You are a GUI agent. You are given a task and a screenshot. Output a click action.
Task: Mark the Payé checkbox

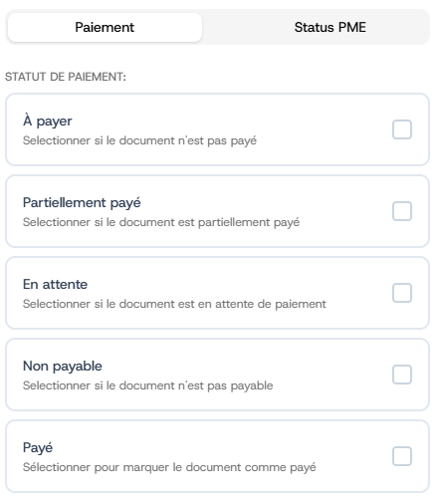coord(402,456)
